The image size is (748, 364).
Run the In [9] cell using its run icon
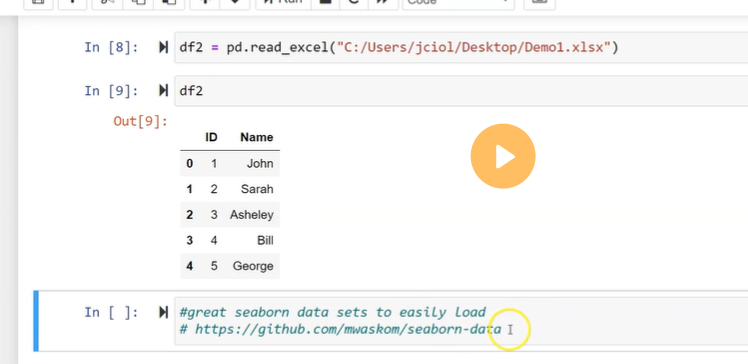click(x=164, y=90)
